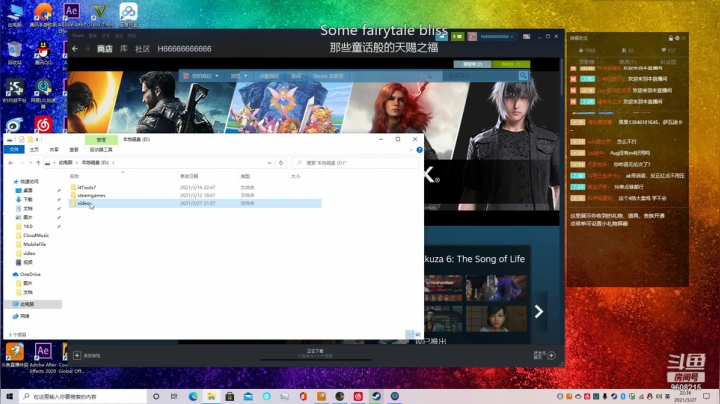Sort by 大小 column header

[296, 176]
